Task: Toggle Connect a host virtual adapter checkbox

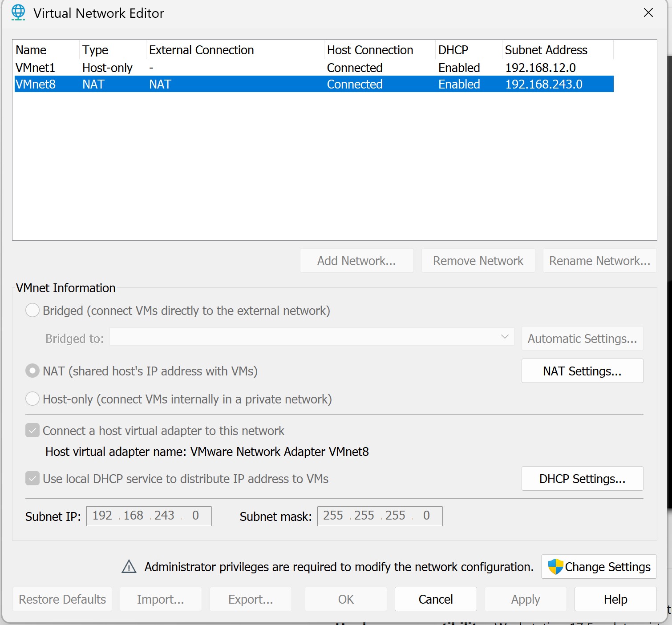Action: [x=32, y=431]
